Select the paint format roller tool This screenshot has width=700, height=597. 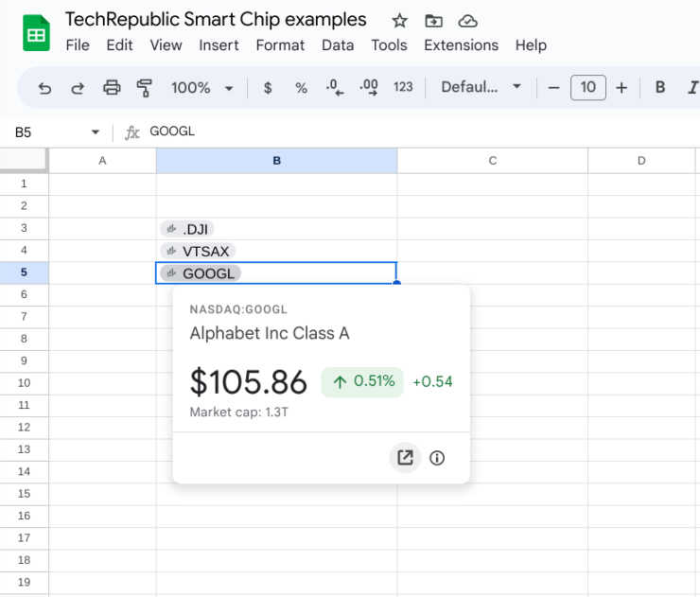(x=145, y=88)
